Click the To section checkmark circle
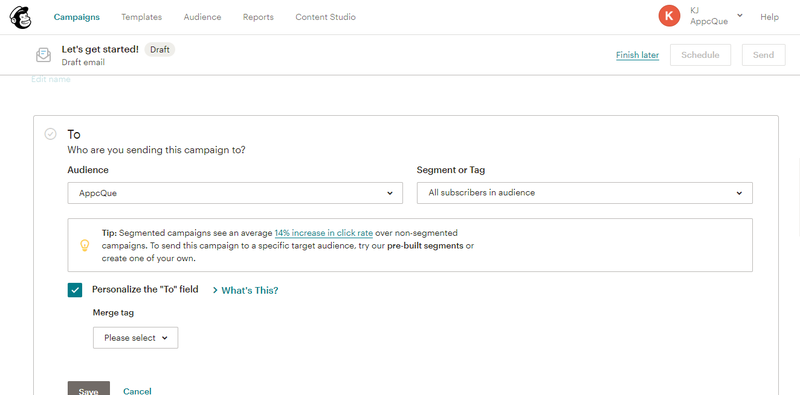This screenshot has height=395, width=800. click(51, 134)
